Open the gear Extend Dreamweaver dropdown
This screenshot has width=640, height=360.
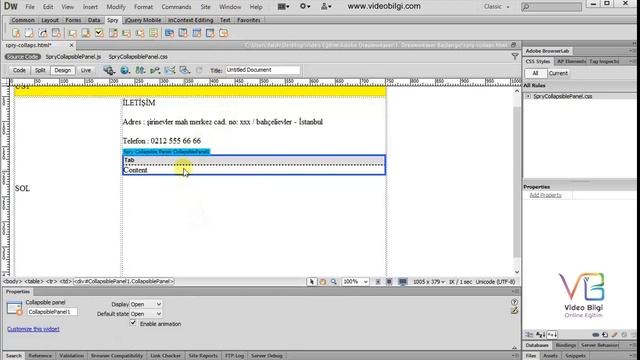click(x=305, y=7)
